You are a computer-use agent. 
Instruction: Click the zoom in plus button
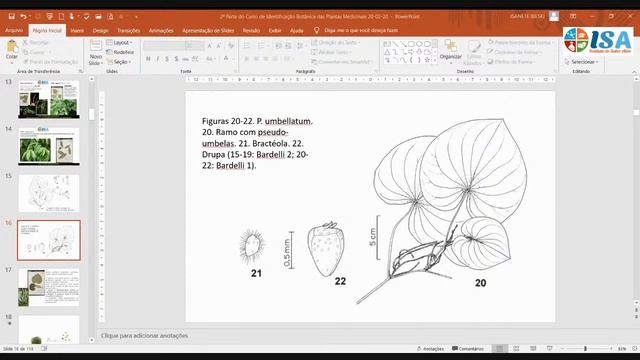click(x=611, y=349)
